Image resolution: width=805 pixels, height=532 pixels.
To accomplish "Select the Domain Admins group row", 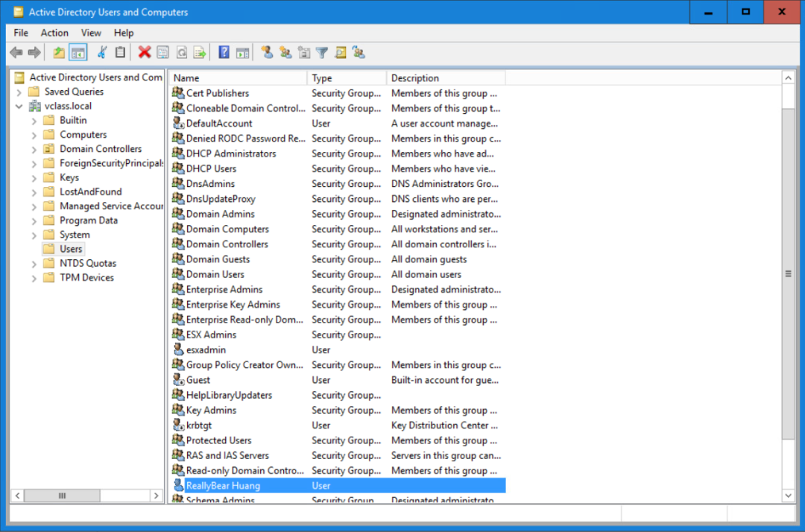I will [x=338, y=214].
